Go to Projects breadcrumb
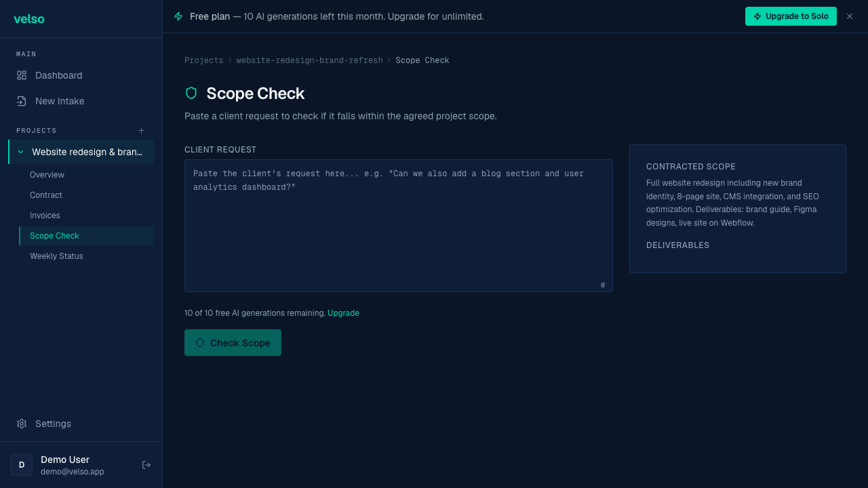Image resolution: width=868 pixels, height=488 pixels. (x=203, y=60)
